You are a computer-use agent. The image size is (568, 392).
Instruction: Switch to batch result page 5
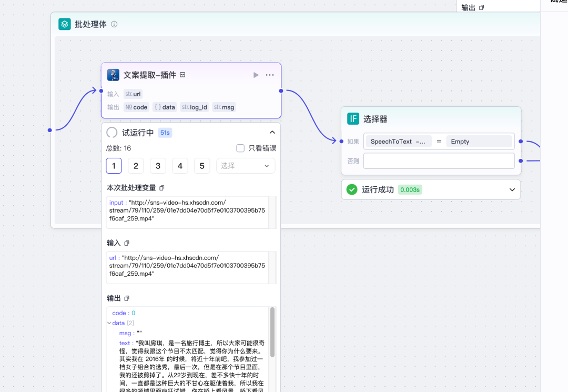tap(202, 166)
